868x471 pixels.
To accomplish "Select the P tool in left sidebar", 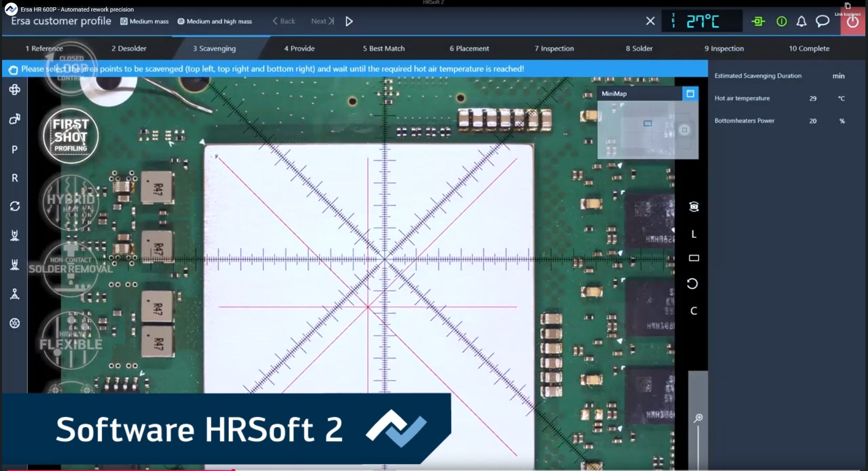I will (15, 149).
